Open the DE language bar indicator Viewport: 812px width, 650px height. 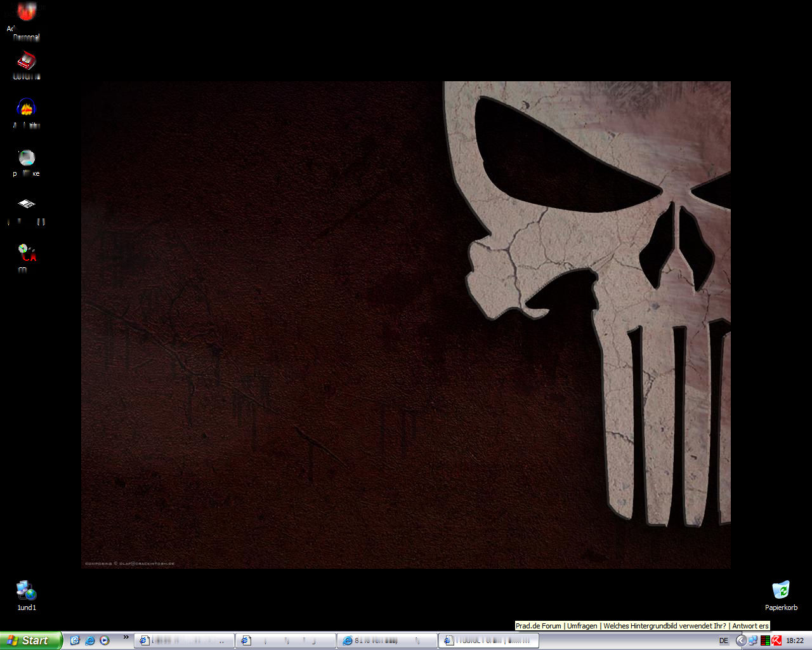[724, 640]
